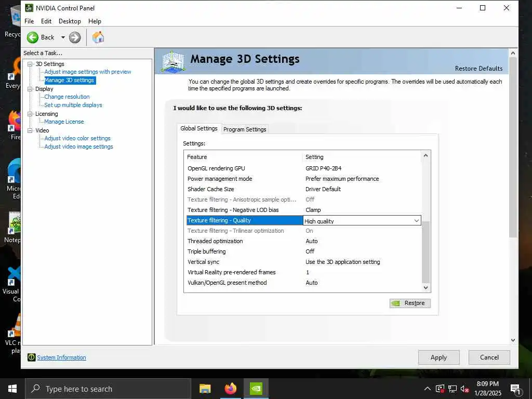Switch to the Global Settings tab
Screen dimensions: 532x399
coord(199,128)
